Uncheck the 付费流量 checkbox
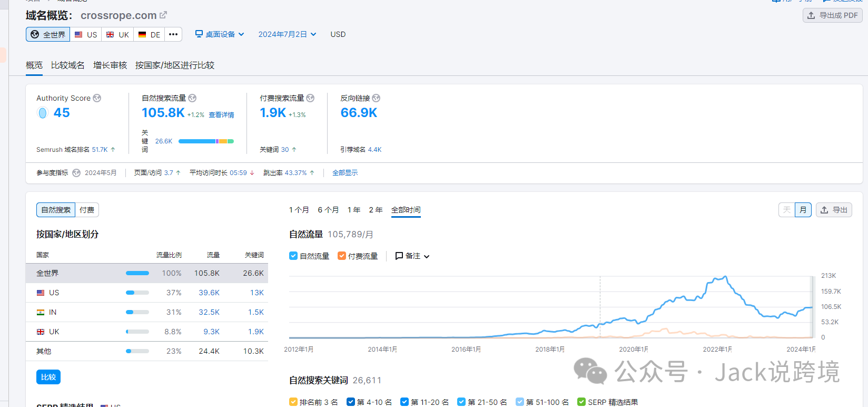This screenshot has width=868, height=407. (342, 256)
